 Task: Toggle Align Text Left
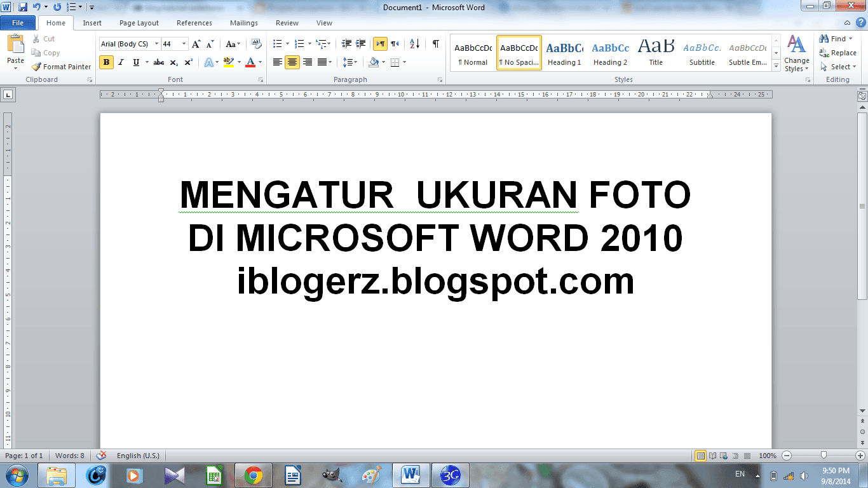pos(277,62)
